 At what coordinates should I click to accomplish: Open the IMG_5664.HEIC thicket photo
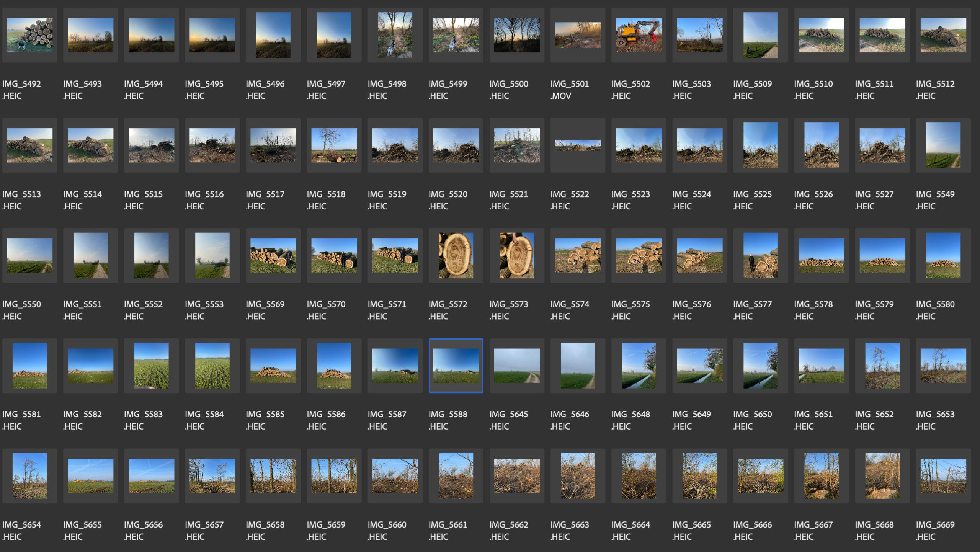pyautogui.click(x=638, y=475)
